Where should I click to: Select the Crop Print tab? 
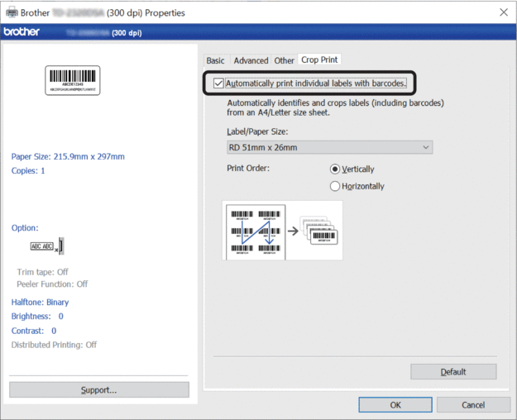point(320,60)
